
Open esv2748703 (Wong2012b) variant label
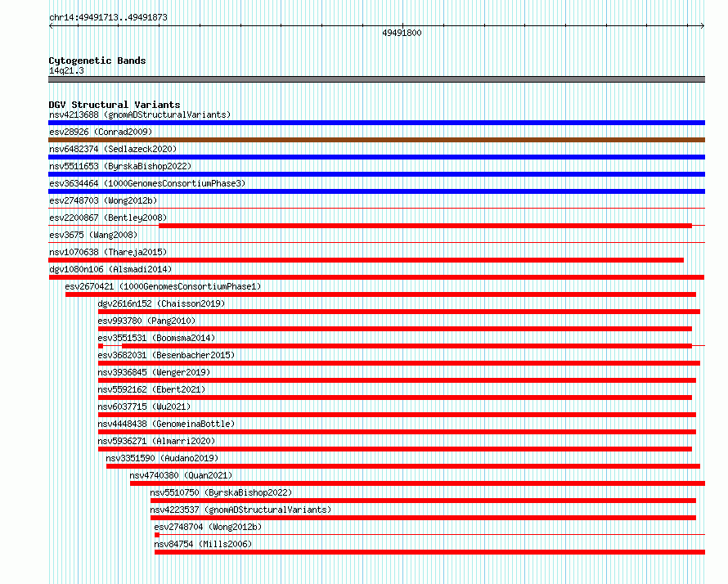103,200
